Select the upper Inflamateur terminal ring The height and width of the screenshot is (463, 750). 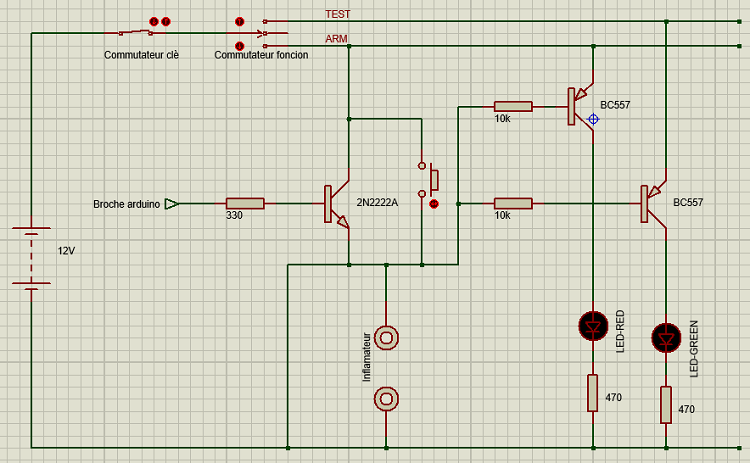click(386, 338)
